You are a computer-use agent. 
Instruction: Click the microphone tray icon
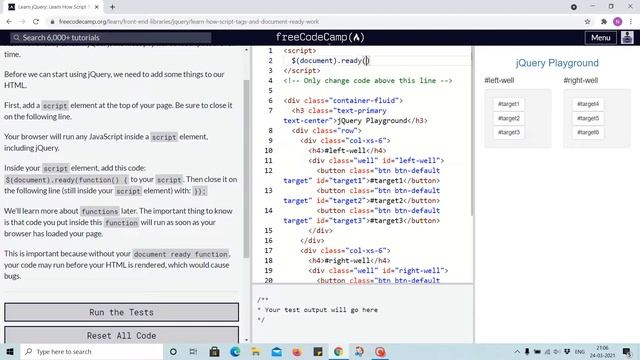[x=527, y=351]
